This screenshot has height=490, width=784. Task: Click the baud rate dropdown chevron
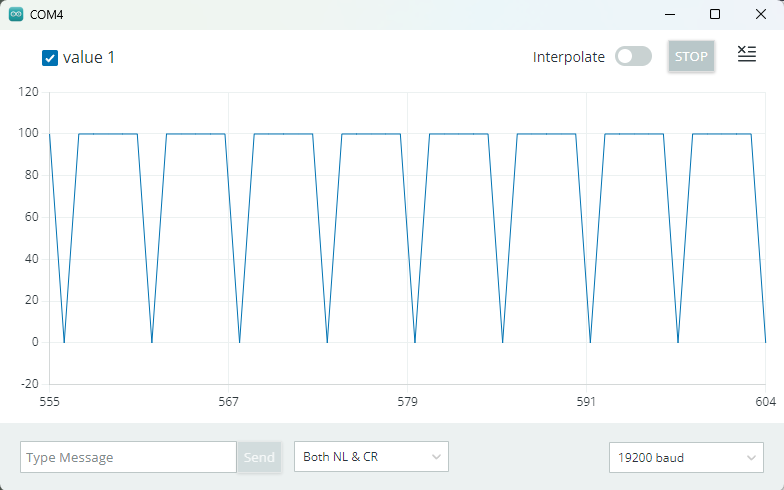point(751,458)
